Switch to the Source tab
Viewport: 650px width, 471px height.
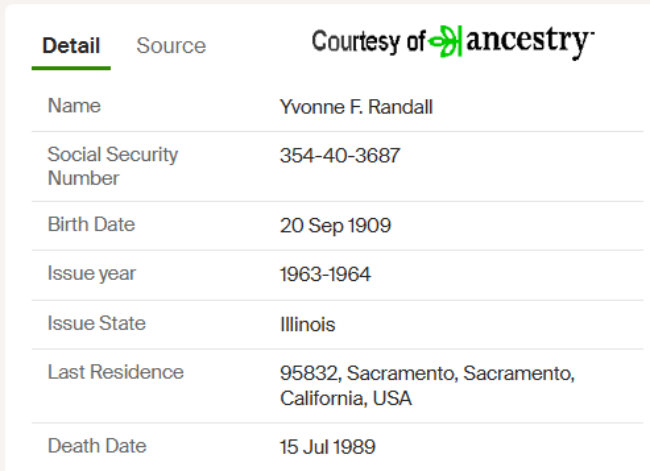pos(171,45)
